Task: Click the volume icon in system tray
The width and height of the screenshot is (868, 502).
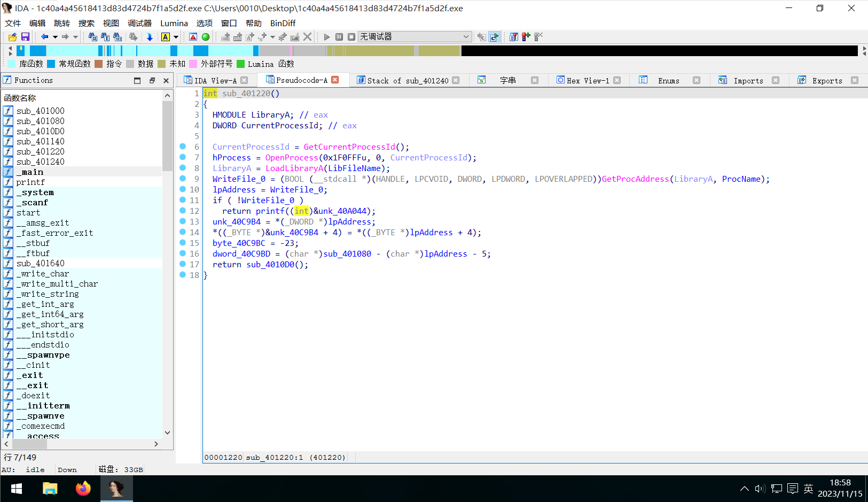Action: pos(760,489)
